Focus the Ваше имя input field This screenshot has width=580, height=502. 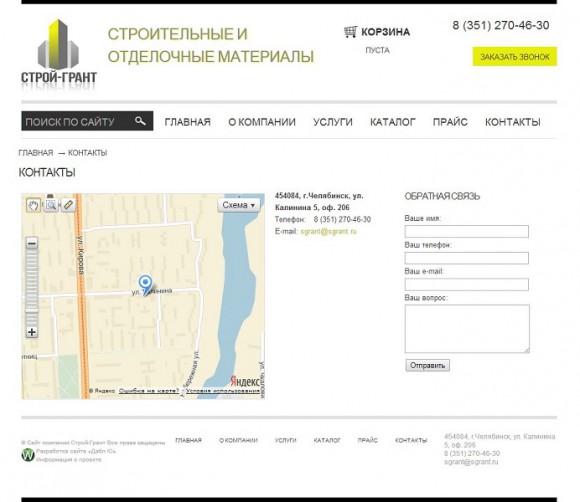pyautogui.click(x=466, y=232)
